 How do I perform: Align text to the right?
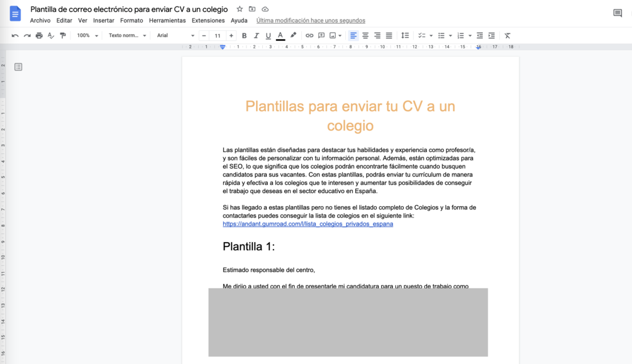point(377,35)
